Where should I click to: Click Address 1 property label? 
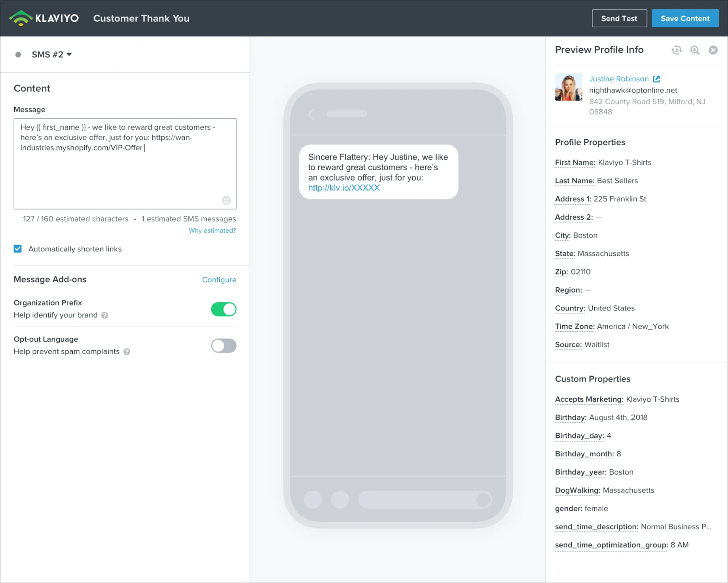pos(573,199)
